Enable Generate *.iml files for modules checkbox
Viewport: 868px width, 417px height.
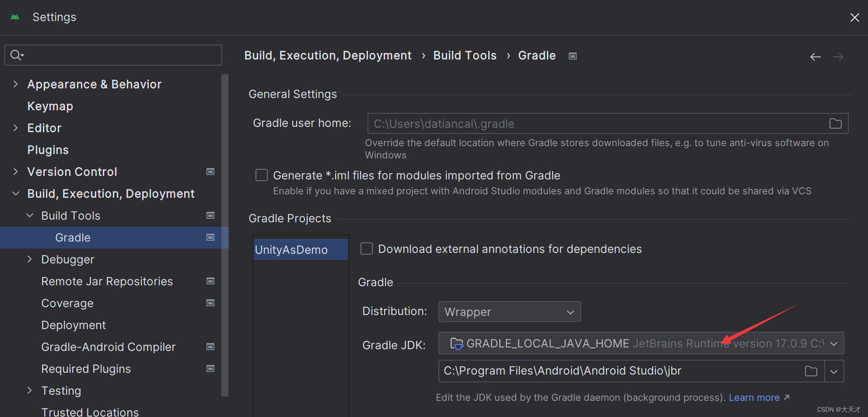coord(262,175)
